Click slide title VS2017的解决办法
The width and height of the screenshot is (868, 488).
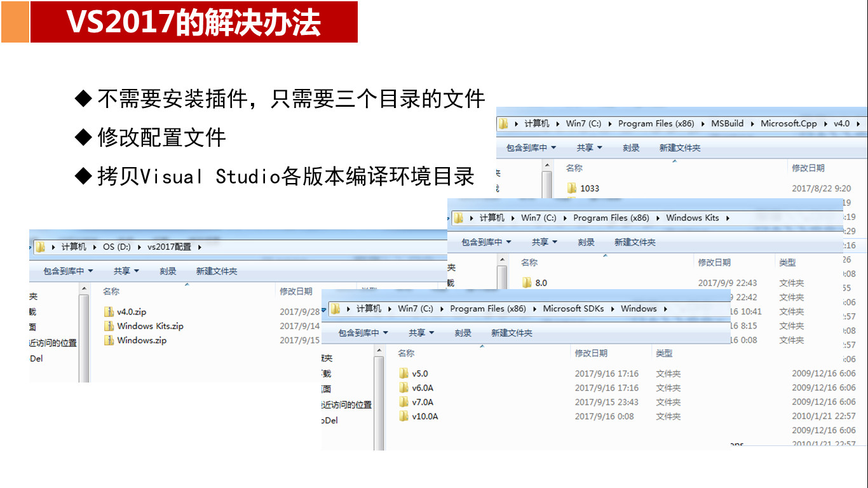(x=194, y=22)
